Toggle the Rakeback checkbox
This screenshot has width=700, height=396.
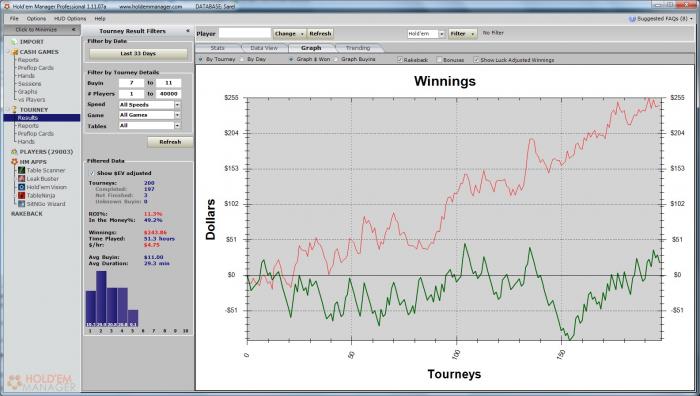pos(400,59)
